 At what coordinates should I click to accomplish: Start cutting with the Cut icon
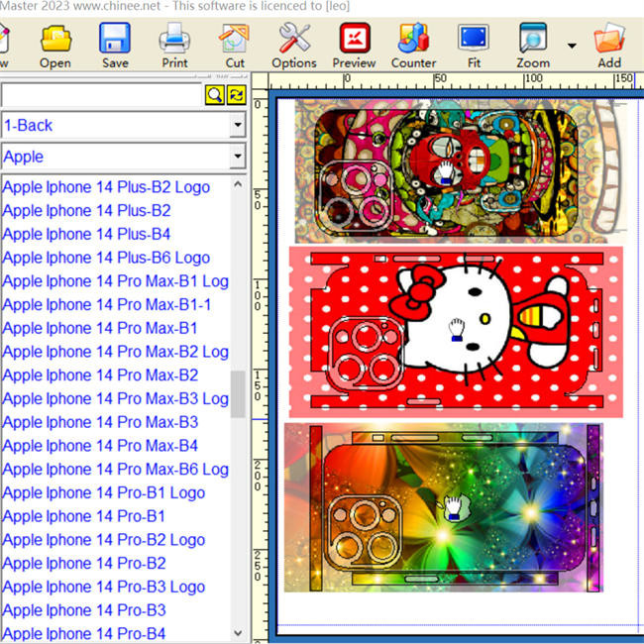coord(235,40)
